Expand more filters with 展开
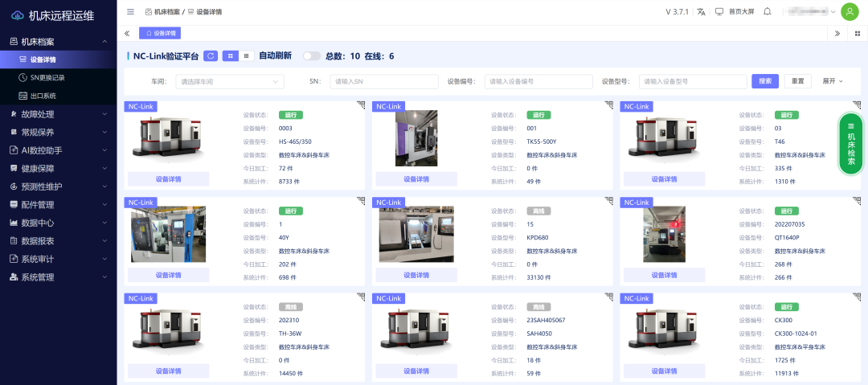The width and height of the screenshot is (868, 385). [x=833, y=81]
